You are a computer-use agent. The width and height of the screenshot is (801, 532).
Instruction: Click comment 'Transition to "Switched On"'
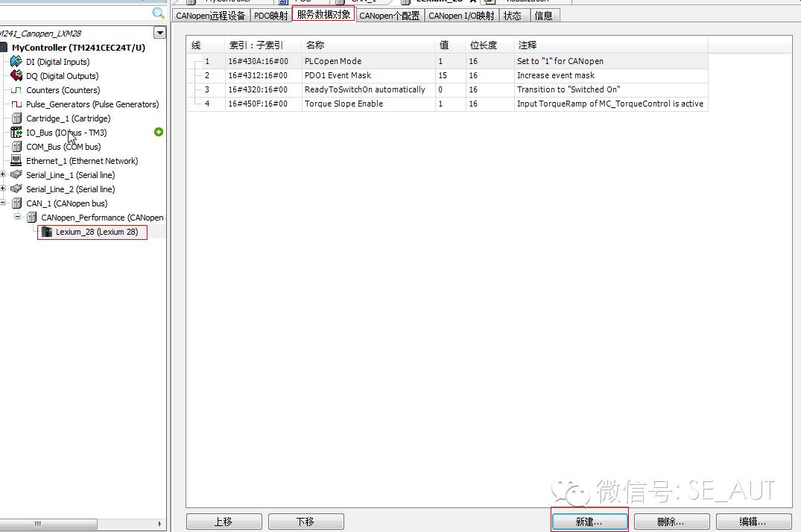569,89
